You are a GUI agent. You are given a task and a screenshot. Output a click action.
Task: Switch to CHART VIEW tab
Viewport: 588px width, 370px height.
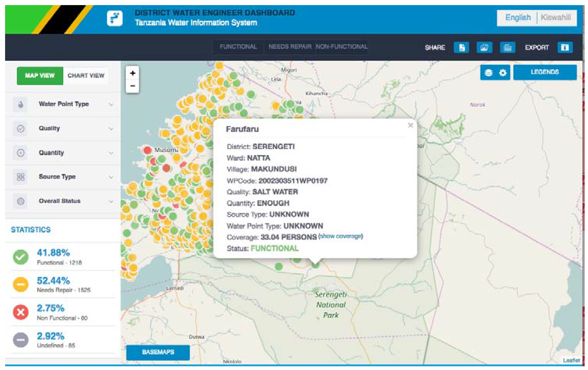(86, 76)
